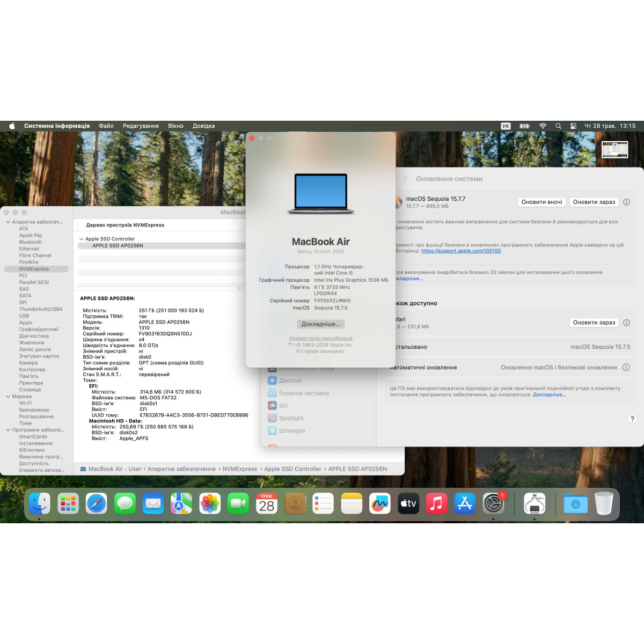This screenshot has height=644, width=644.
Task: Click Докладніше button in About window
Action: 321,324
